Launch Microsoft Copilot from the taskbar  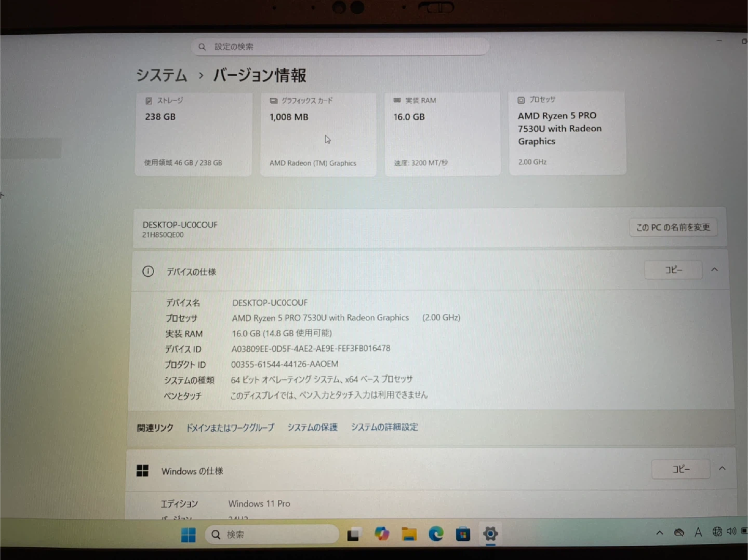coord(382,534)
